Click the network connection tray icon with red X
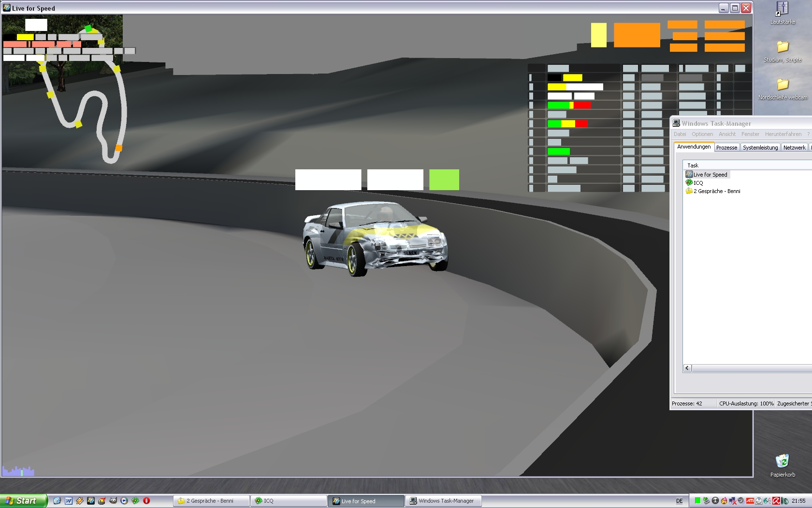The image size is (812, 508). point(733,501)
